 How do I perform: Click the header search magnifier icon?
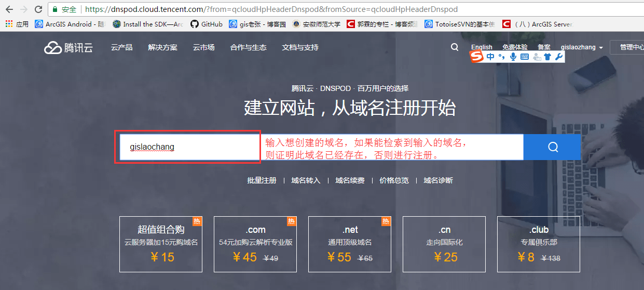click(455, 47)
